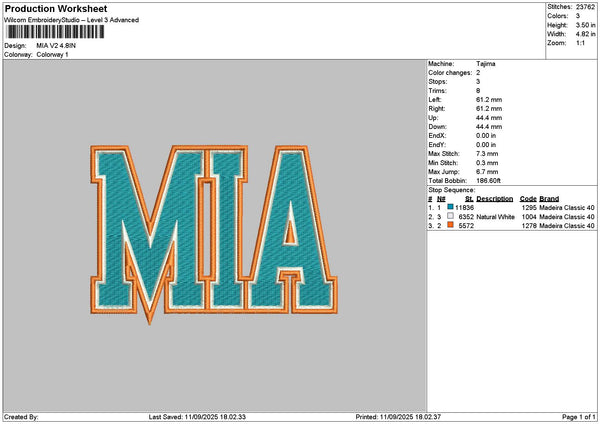This screenshot has width=600, height=424.
Task: Click the Left value 61.2 mm
Action: click(489, 99)
